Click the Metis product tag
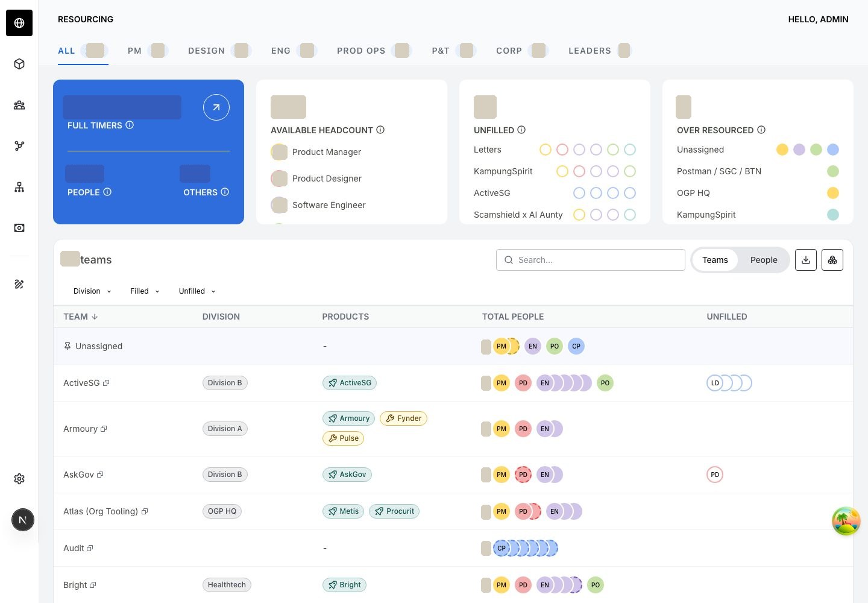This screenshot has height=603, width=868. tap(344, 511)
